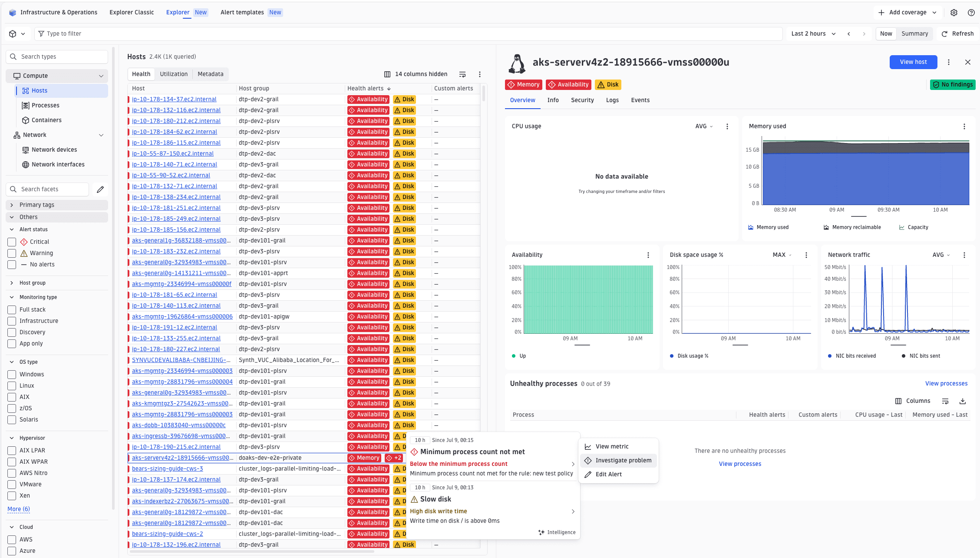Open the Logs tab in host details

coord(612,100)
